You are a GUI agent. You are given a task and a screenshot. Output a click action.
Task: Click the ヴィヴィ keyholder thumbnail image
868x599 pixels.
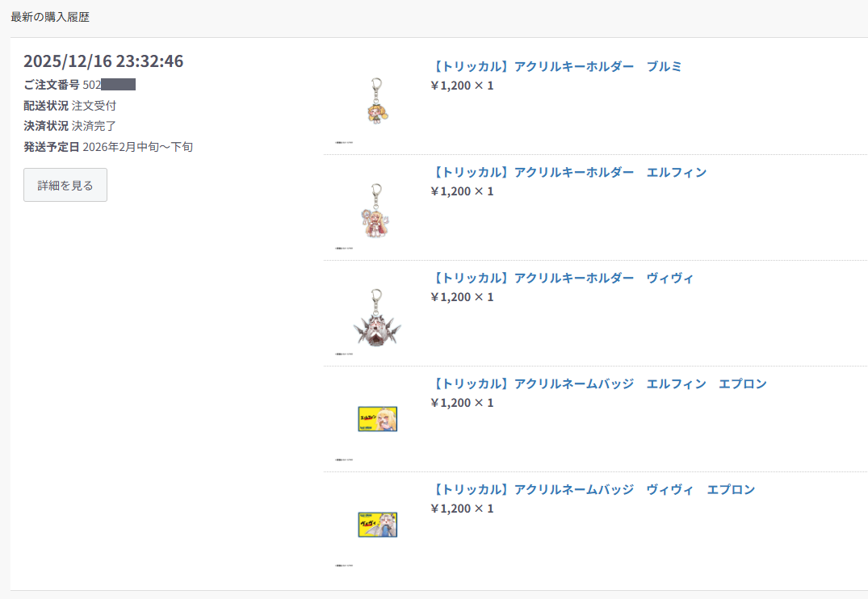tap(377, 318)
